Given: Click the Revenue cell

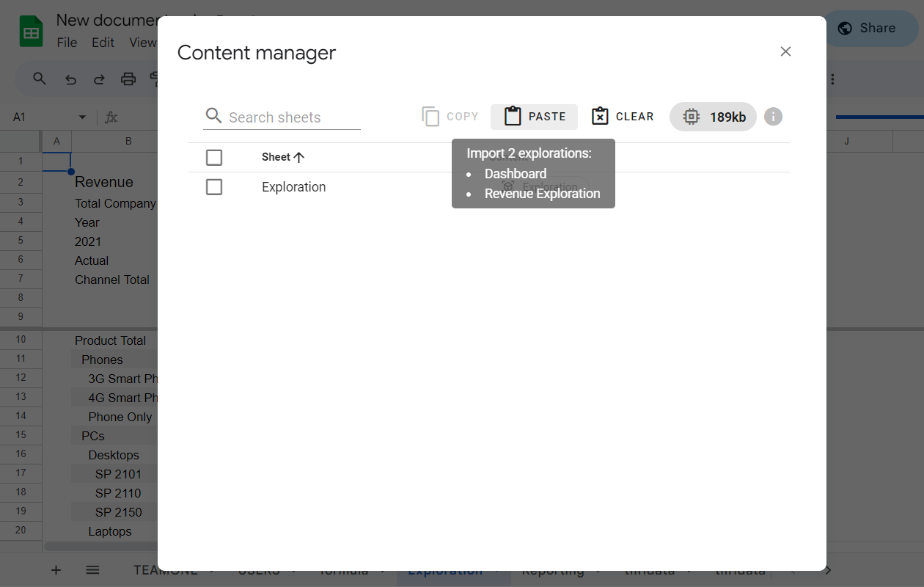Looking at the screenshot, I should click(x=104, y=182).
